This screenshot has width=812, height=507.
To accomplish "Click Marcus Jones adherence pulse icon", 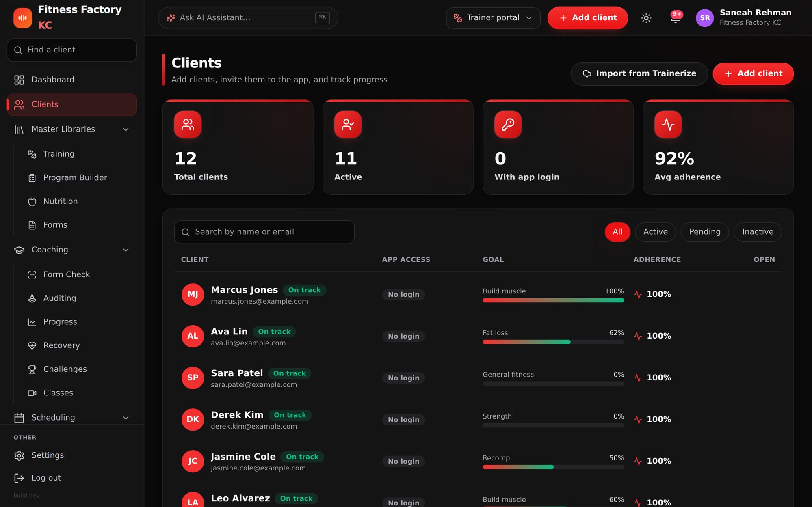I will 638,294.
